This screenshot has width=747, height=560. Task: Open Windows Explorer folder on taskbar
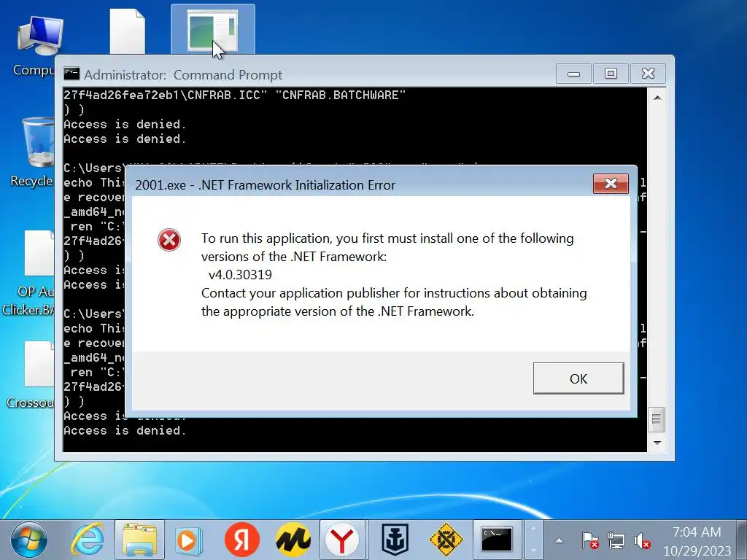click(139, 540)
